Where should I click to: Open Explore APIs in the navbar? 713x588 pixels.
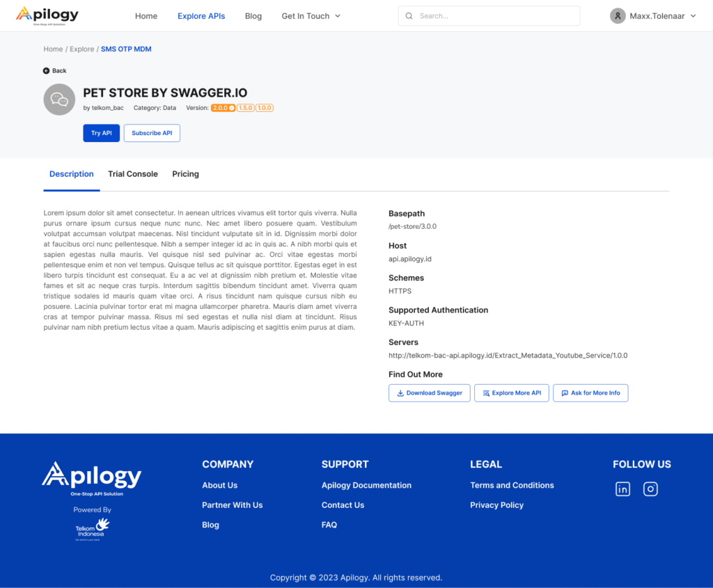(201, 16)
